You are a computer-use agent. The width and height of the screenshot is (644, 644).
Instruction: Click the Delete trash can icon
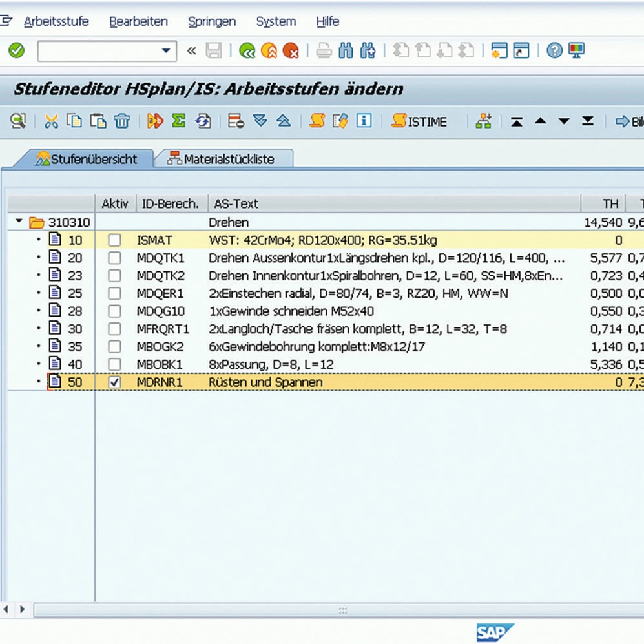click(x=122, y=121)
